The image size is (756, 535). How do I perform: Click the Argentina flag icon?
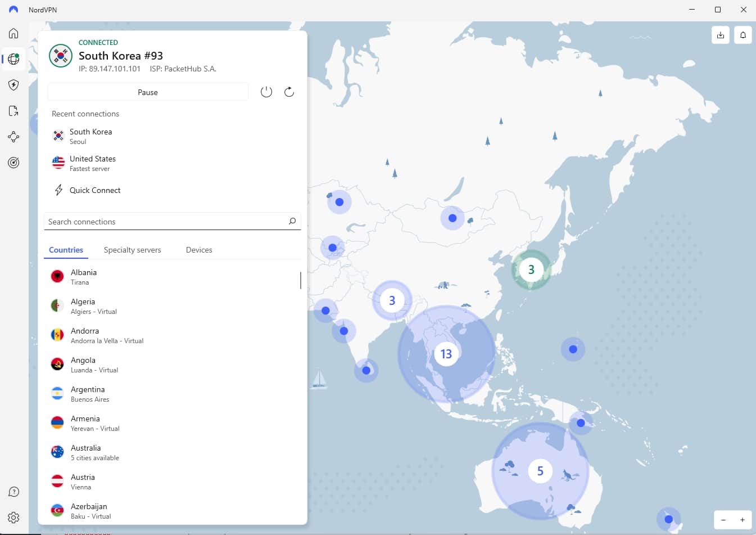57,393
